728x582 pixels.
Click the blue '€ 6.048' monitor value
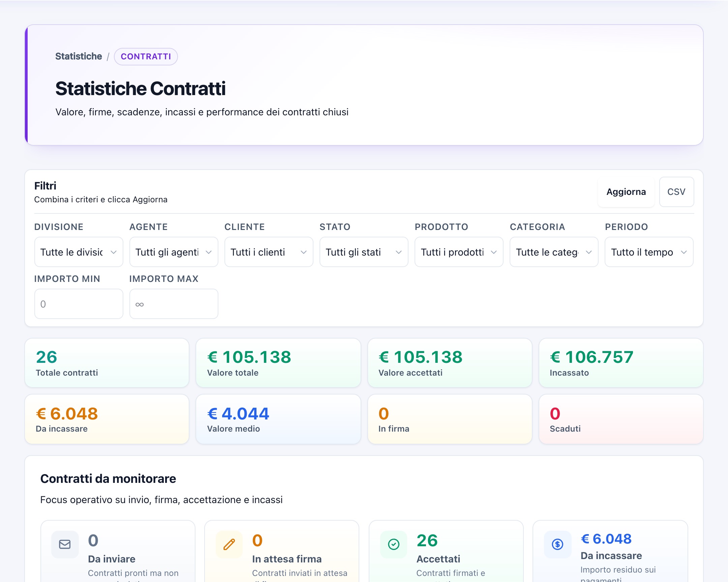pyautogui.click(x=606, y=539)
